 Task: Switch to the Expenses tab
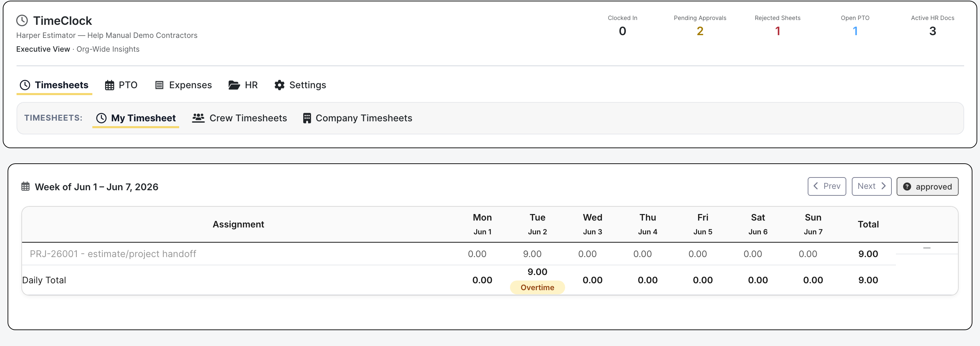183,85
